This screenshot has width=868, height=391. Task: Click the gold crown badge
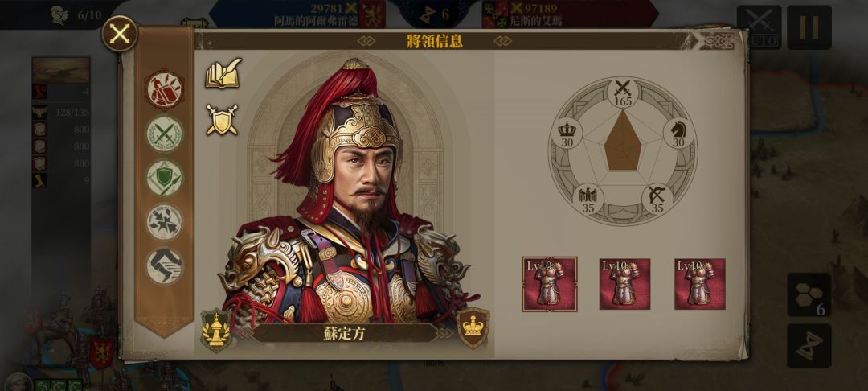coord(473,328)
